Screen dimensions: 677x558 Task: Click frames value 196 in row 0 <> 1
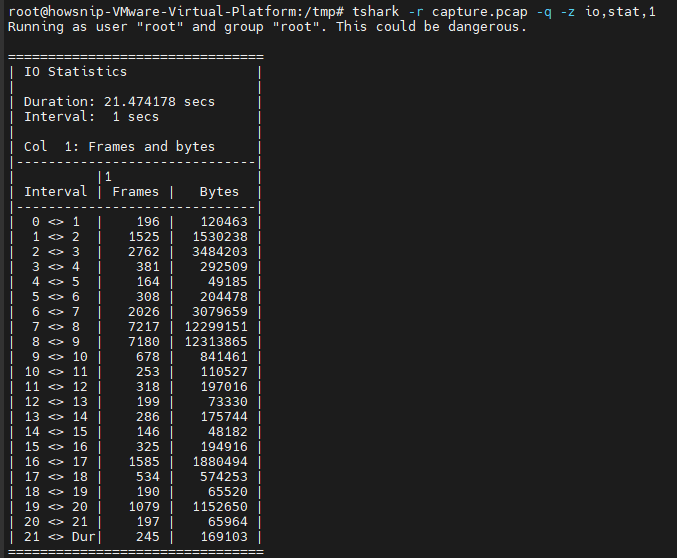(148, 222)
